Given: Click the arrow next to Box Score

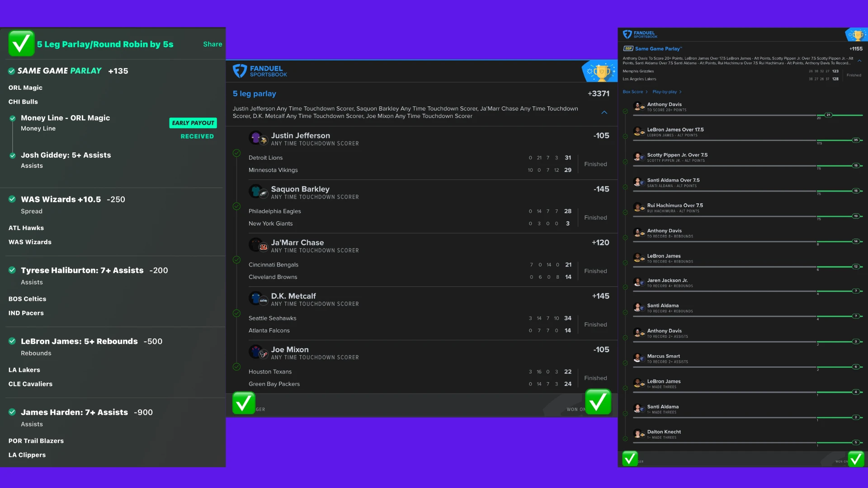Looking at the screenshot, I should point(646,92).
